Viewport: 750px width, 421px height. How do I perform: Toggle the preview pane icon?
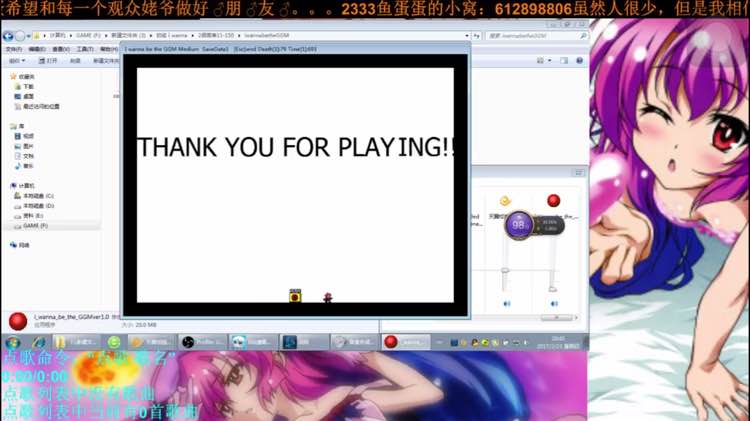[x=564, y=61]
